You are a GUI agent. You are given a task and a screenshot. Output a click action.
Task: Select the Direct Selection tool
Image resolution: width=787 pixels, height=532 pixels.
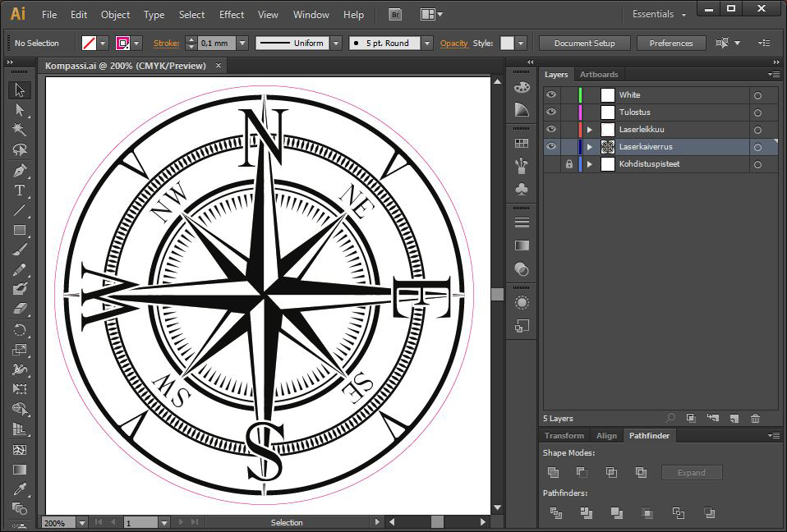pyautogui.click(x=20, y=110)
